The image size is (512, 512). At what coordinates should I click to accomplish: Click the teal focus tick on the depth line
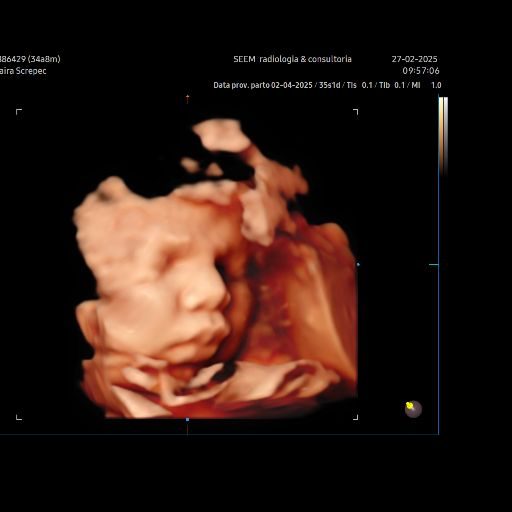click(433, 265)
